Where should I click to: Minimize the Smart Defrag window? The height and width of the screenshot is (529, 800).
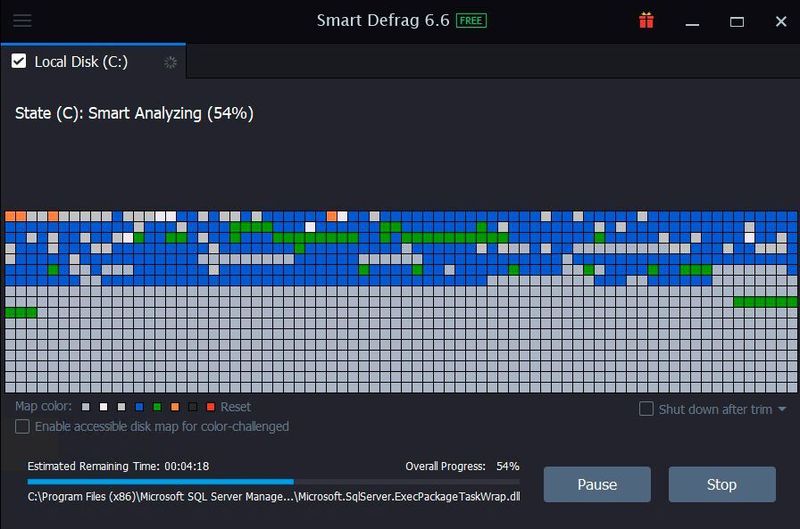point(692,22)
